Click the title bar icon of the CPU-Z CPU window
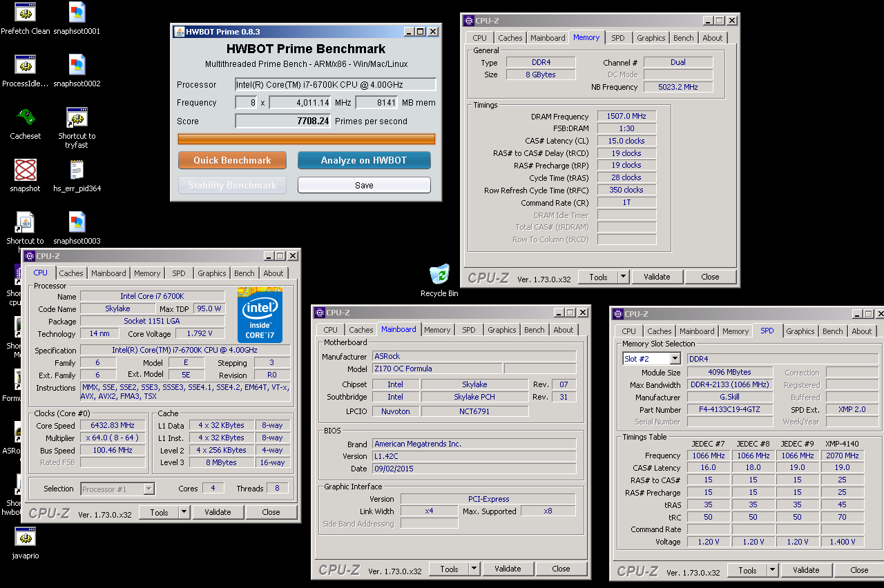Screen dimensions: 884x588 tap(30, 256)
